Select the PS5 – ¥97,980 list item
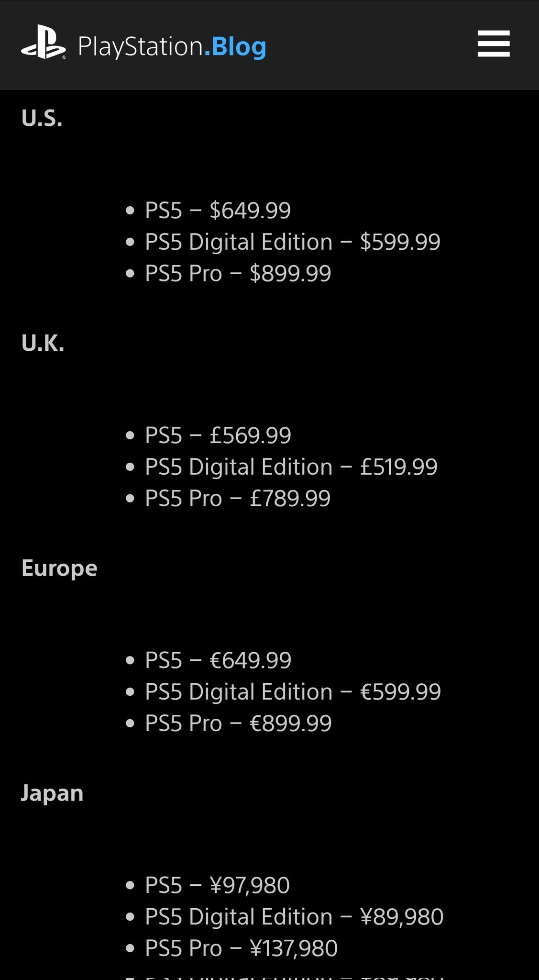 point(217,885)
